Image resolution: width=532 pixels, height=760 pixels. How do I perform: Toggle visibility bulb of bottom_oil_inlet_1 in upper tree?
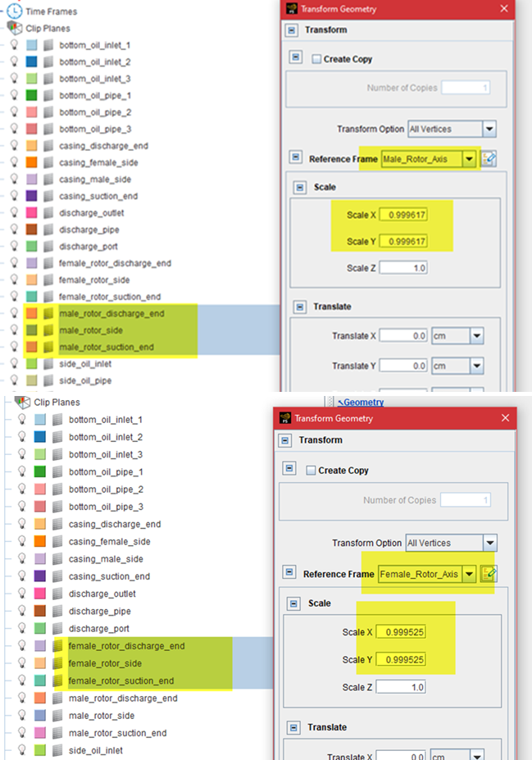15,44
